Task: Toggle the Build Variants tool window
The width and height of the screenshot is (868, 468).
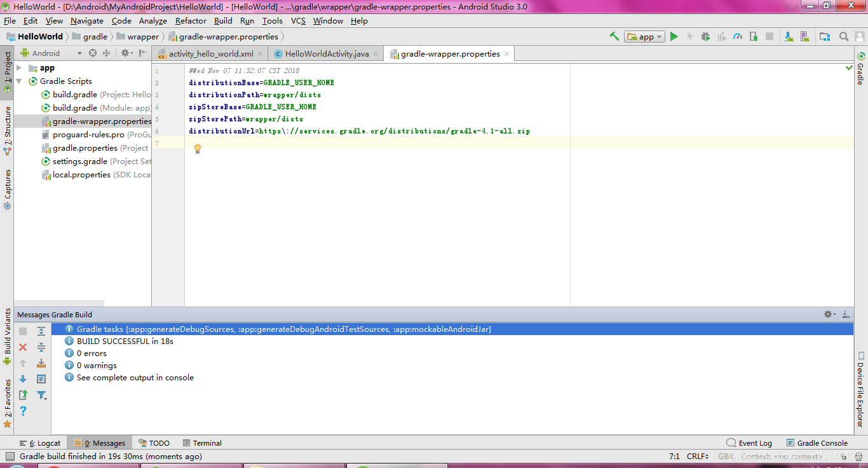Action: click(x=7, y=336)
